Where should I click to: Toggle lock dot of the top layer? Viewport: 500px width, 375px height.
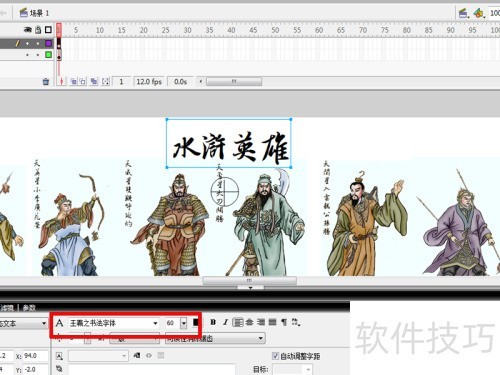[38, 43]
